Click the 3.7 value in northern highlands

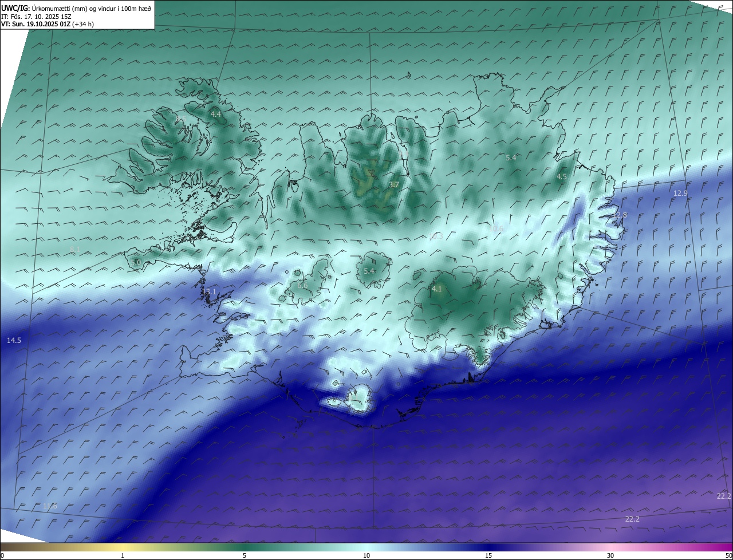393,184
